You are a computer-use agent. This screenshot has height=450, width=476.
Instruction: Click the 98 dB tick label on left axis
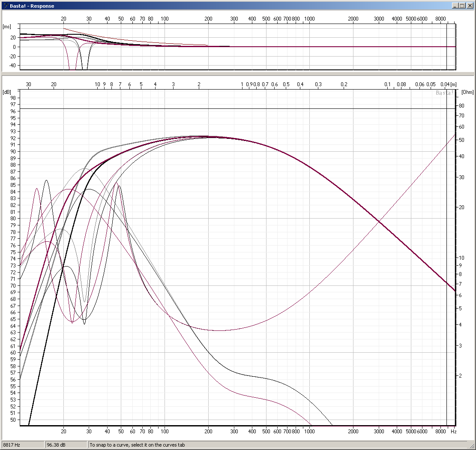pyautogui.click(x=12, y=98)
